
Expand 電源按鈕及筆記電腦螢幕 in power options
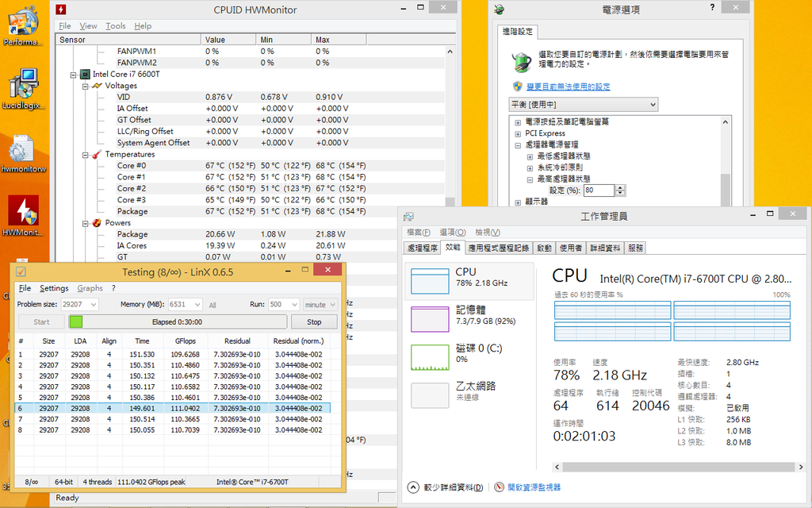(518, 122)
